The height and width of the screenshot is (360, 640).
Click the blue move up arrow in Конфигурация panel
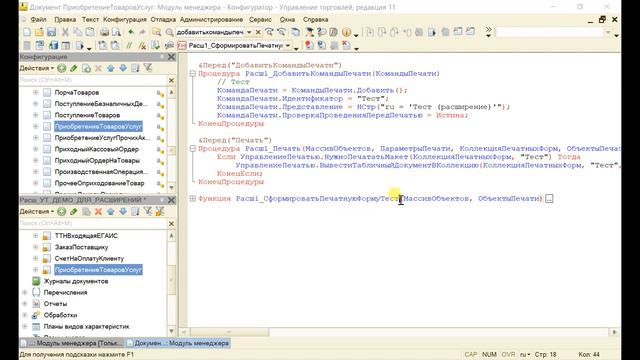111,68
